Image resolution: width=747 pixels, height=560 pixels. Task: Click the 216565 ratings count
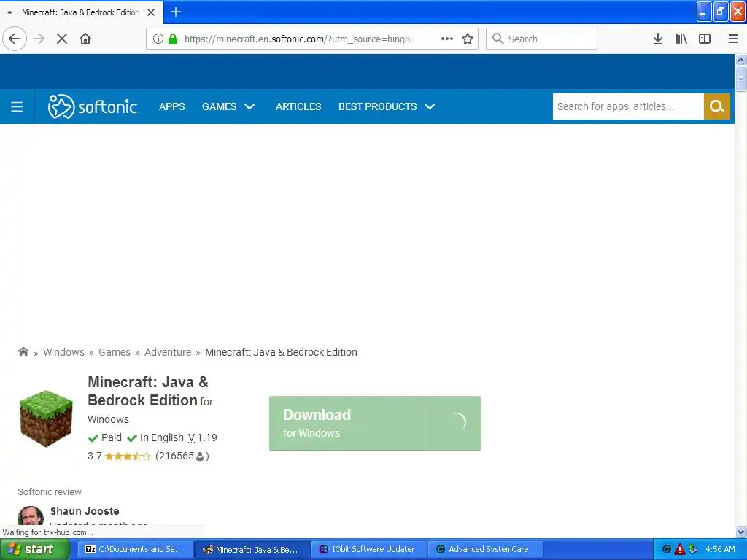(x=182, y=456)
